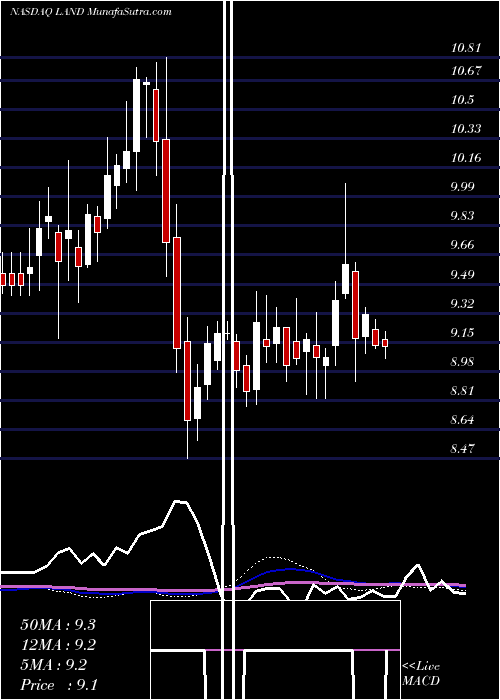This screenshot has height=700, width=500.
Task: Click the tall white candle peaking near 10.67
Action: tap(137, 116)
